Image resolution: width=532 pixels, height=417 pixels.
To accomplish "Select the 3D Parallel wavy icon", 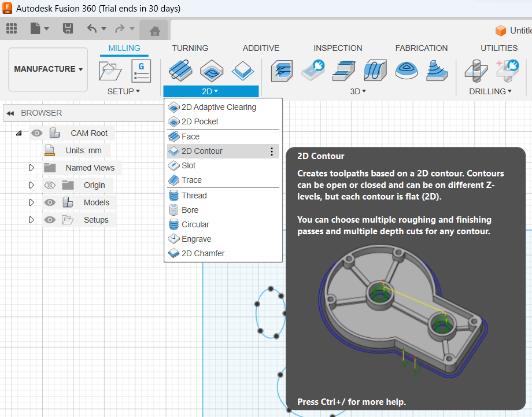I will tap(375, 70).
